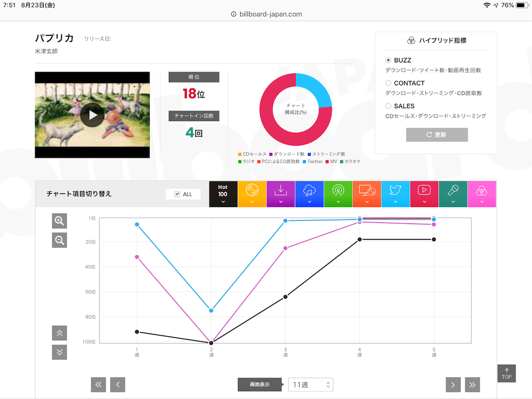This screenshot has height=399, width=532.
Task: Go to previous week with left arrow
Action: pyautogui.click(x=118, y=385)
